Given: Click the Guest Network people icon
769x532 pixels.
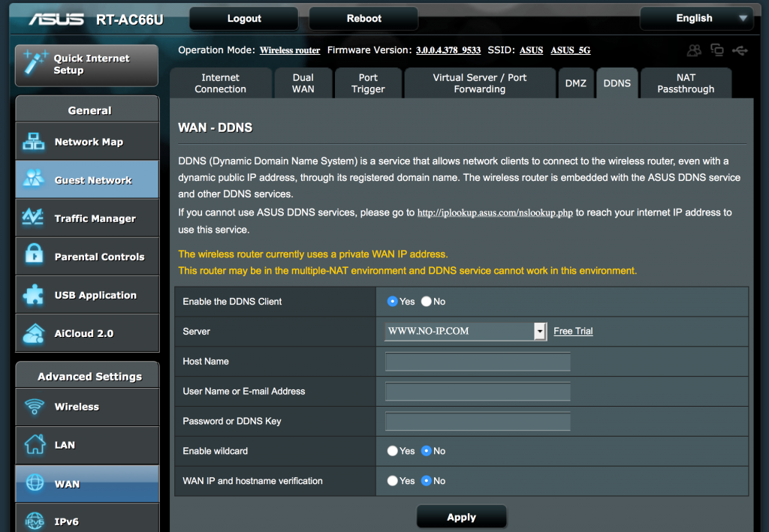Looking at the screenshot, I should [x=33, y=179].
